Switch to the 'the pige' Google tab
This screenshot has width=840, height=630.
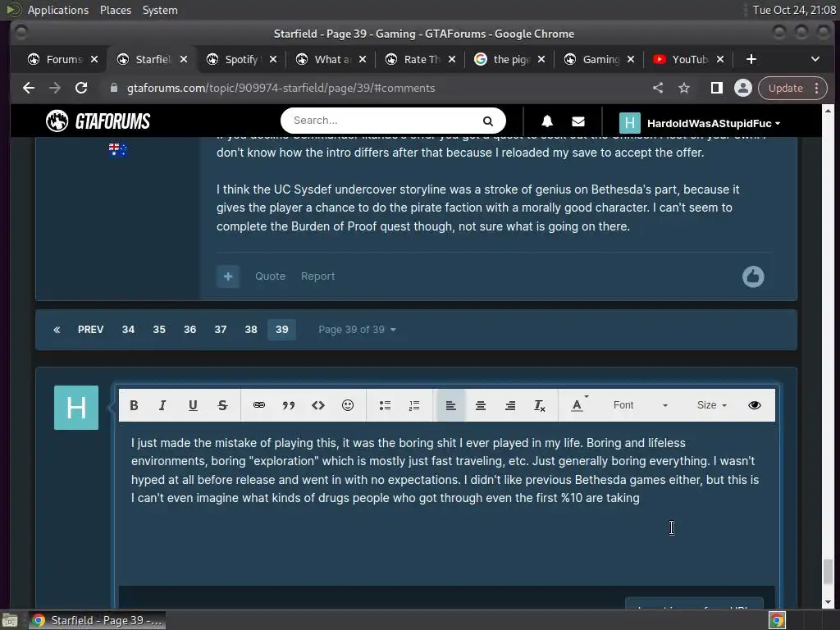click(510, 59)
